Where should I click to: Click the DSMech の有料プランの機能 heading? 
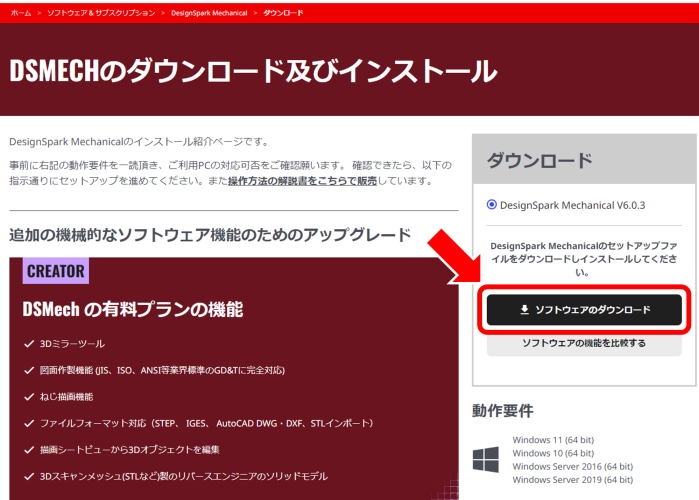pos(133,309)
